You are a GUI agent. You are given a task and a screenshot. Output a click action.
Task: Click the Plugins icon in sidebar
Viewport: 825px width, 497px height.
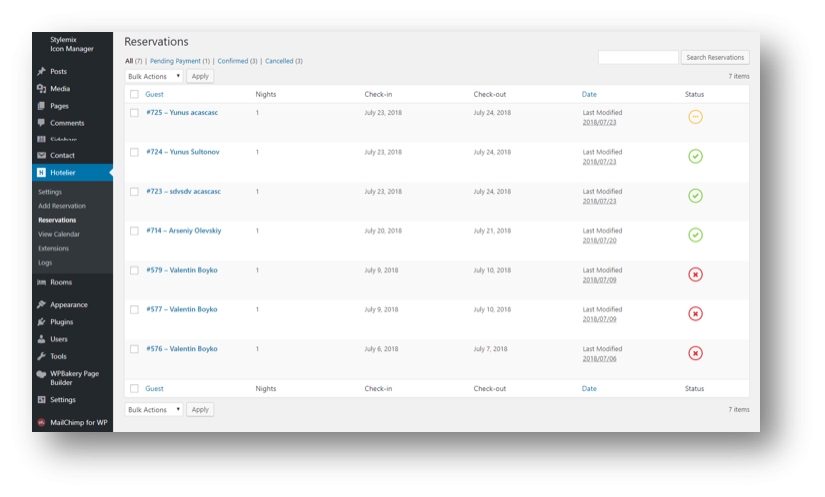(41, 322)
